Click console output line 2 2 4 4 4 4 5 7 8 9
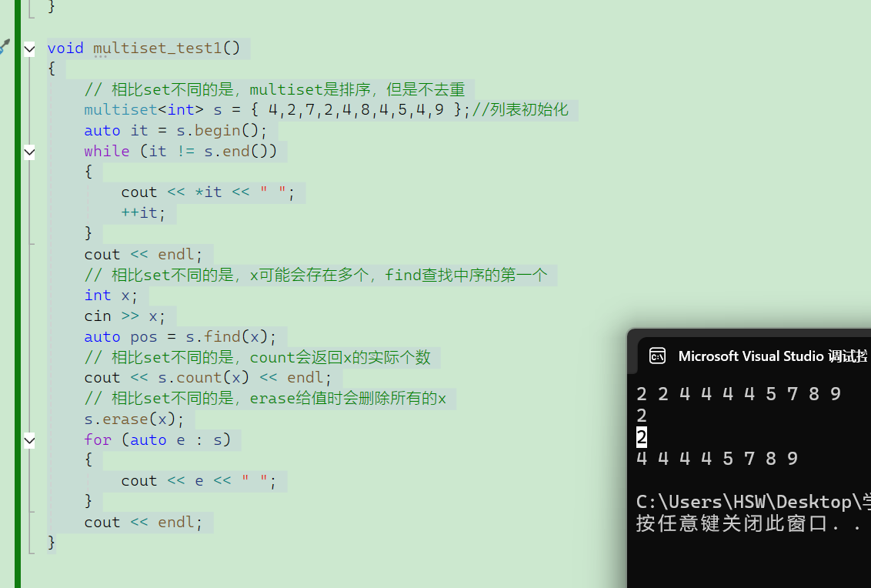Viewport: 871px width, 588px height. point(739,394)
